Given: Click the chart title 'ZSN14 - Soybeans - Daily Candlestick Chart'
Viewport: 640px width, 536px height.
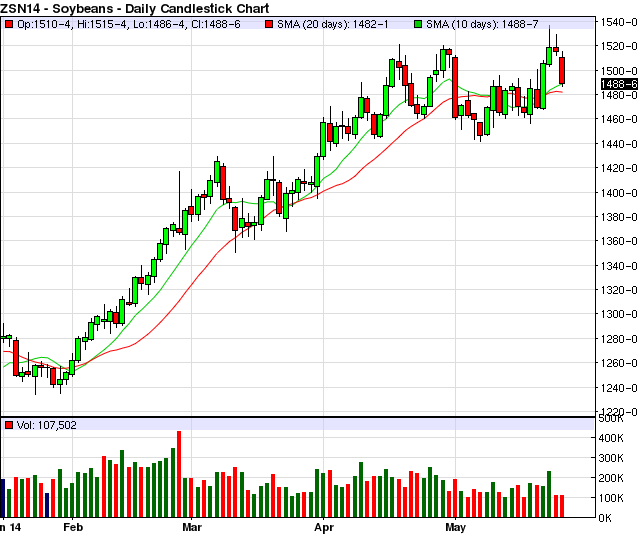Looking at the screenshot, I should coord(135,8).
